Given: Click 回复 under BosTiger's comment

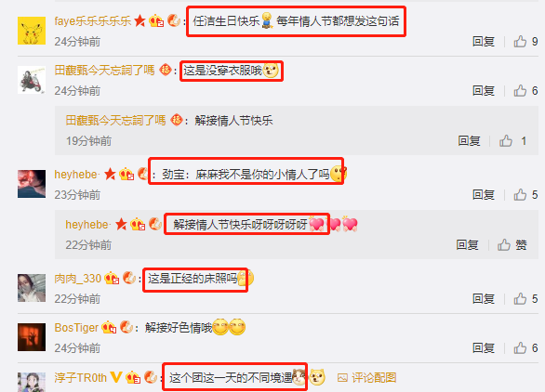Looking at the screenshot, I should coord(484,348).
